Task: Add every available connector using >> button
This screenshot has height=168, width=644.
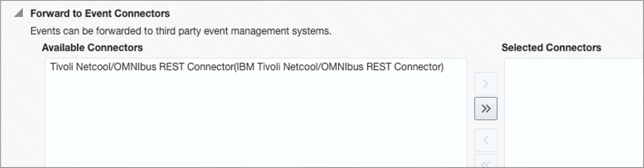Action: pyautogui.click(x=486, y=109)
